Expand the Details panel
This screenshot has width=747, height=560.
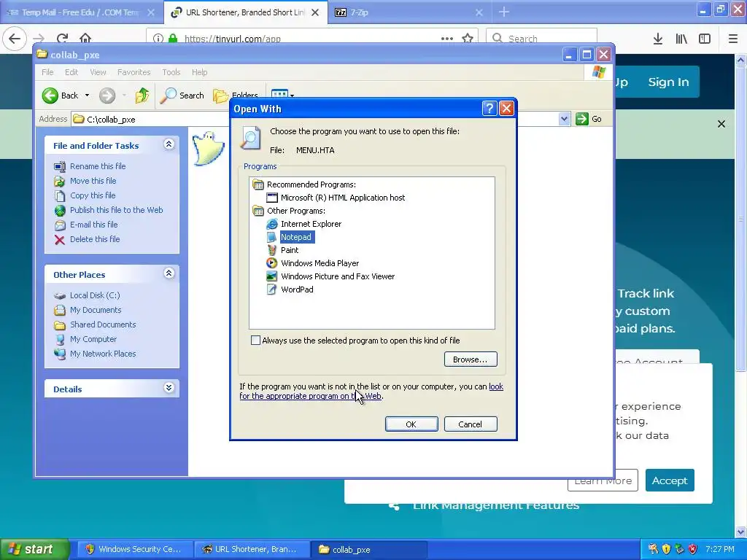coord(169,388)
